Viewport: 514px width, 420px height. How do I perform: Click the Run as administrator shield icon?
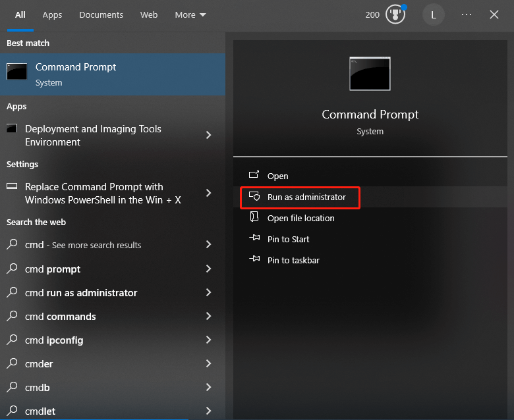[254, 196]
